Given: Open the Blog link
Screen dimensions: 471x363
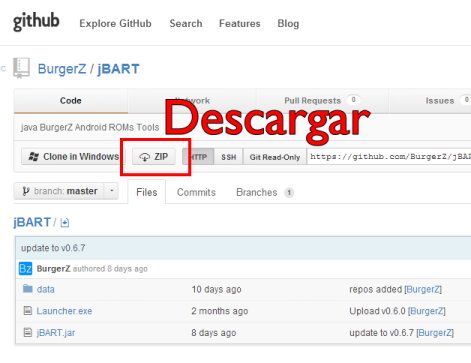Looking at the screenshot, I should tap(288, 24).
